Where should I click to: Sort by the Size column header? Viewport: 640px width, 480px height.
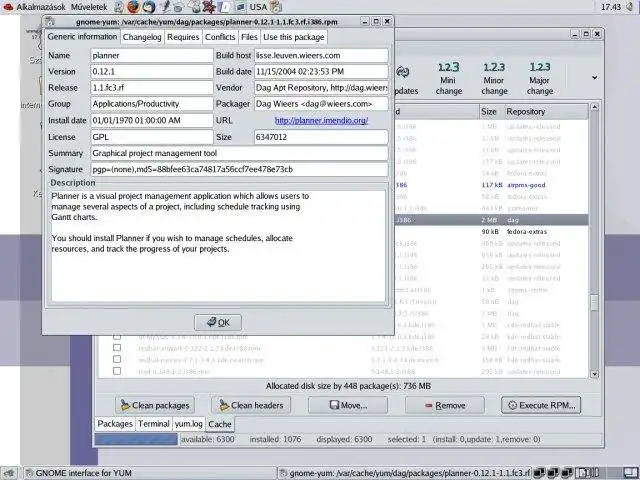tap(492, 111)
